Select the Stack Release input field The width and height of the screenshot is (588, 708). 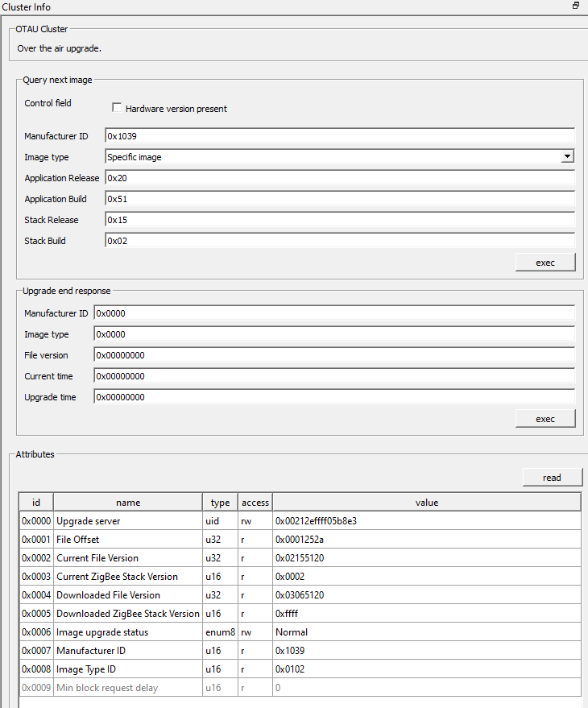338,219
